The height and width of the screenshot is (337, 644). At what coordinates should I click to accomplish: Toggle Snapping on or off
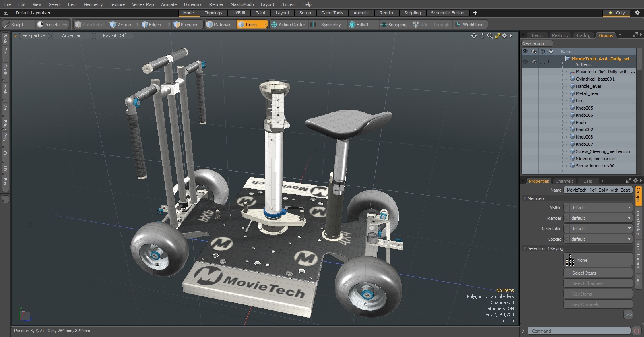pyautogui.click(x=394, y=25)
